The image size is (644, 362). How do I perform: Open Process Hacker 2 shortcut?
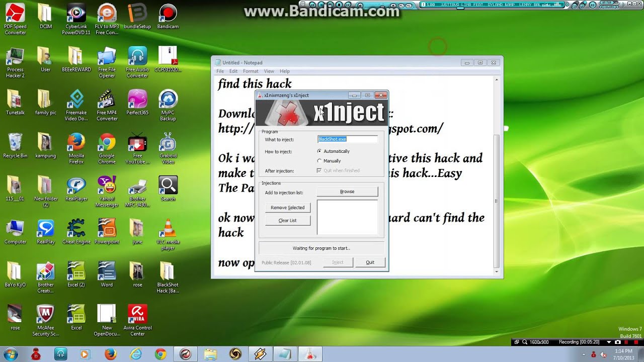tap(15, 62)
